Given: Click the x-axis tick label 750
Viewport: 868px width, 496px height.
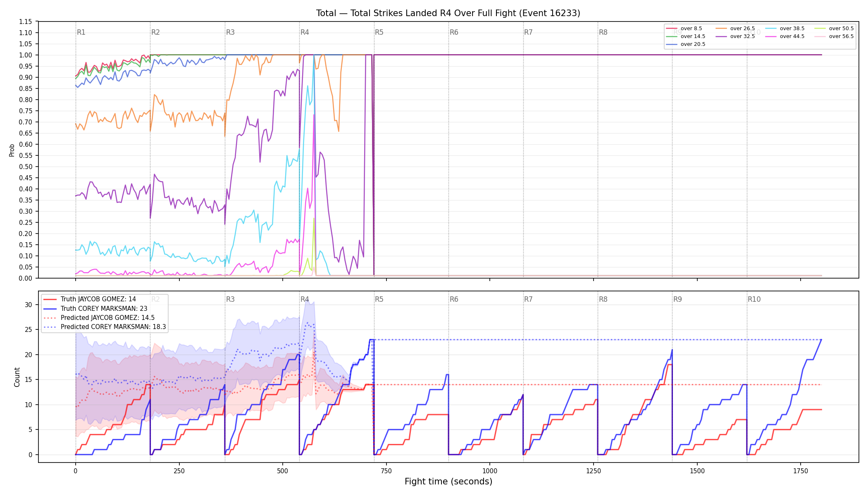Looking at the screenshot, I should point(386,471).
